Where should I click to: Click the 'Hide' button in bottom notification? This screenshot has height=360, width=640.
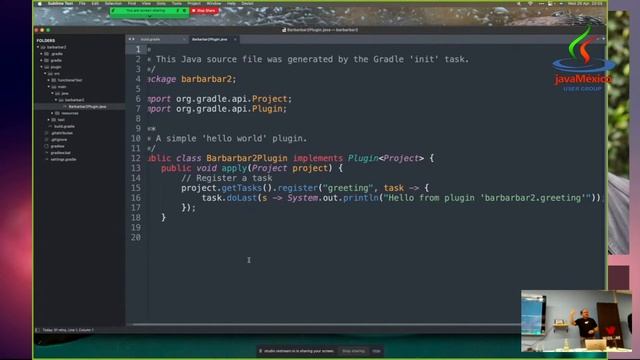coord(376,351)
